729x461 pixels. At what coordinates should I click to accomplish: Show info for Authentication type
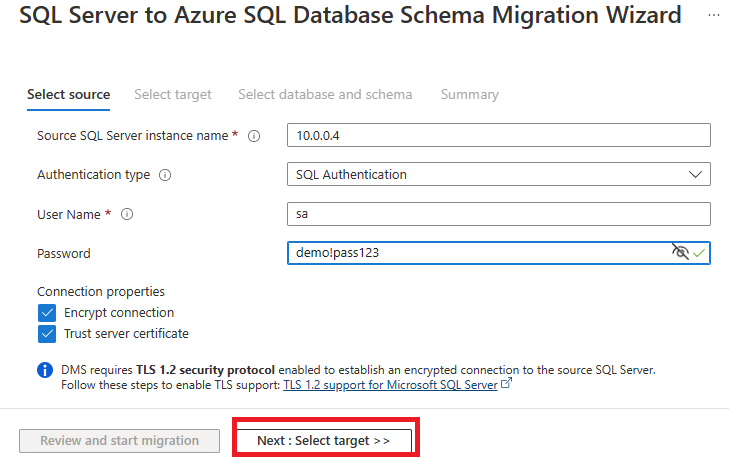tap(165, 175)
